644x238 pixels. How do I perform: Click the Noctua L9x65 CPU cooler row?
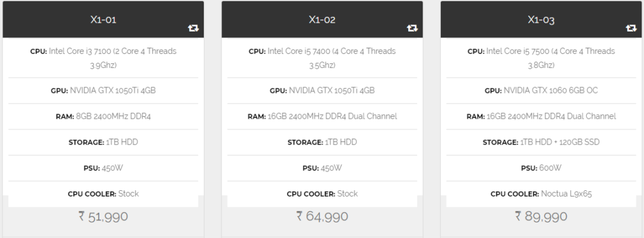click(541, 193)
